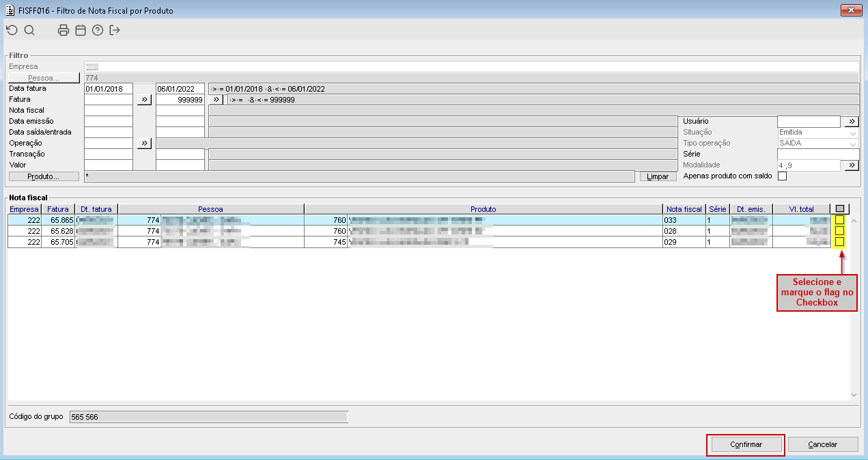The height and width of the screenshot is (460, 868).
Task: Click the Valor start input field
Action: point(109,165)
